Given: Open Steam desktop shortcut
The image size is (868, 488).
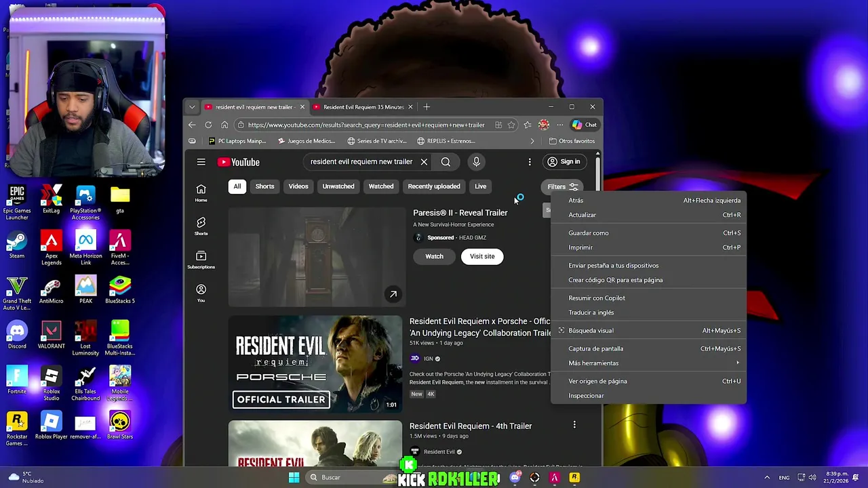Looking at the screenshot, I should [x=17, y=245].
